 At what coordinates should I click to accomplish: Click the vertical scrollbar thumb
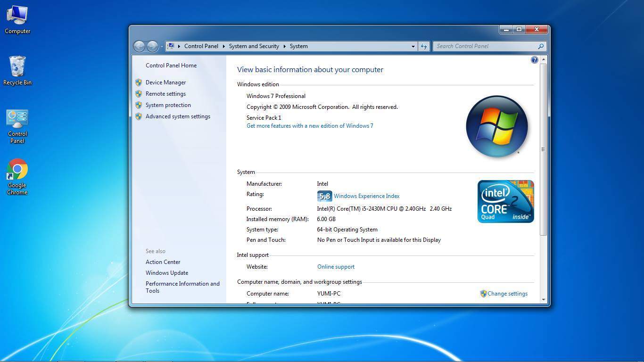[544, 149]
